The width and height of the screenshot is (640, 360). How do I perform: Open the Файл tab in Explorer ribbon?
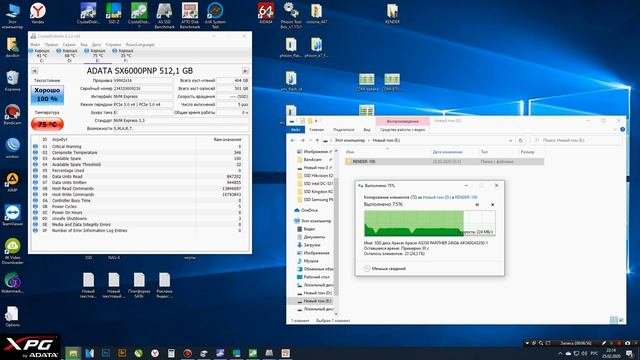tap(296, 130)
